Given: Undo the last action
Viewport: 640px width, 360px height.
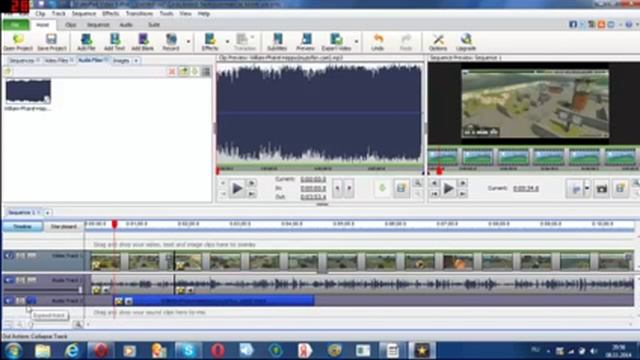Looking at the screenshot, I should pos(378,42).
